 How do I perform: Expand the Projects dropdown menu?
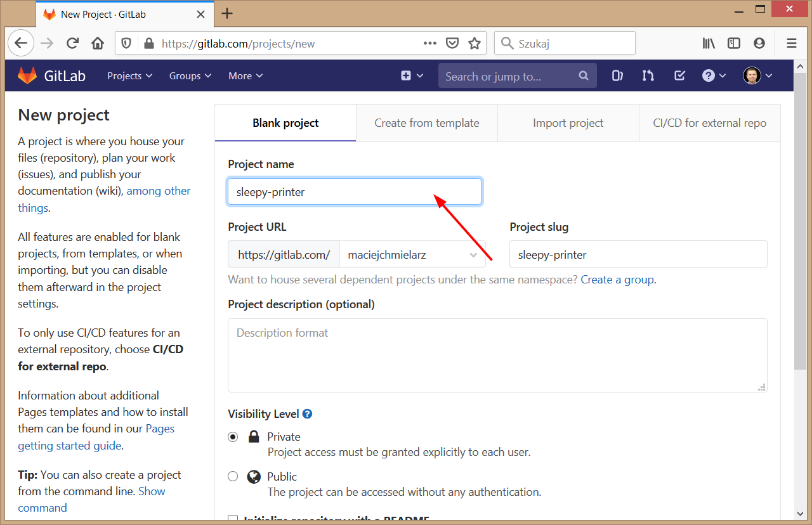[129, 75]
